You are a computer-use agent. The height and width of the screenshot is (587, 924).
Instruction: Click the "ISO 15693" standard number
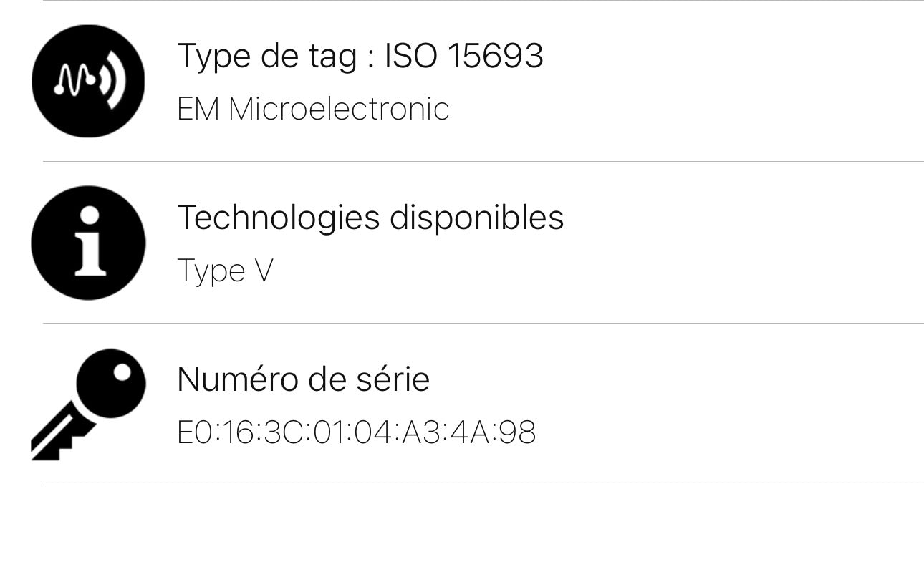464,56
